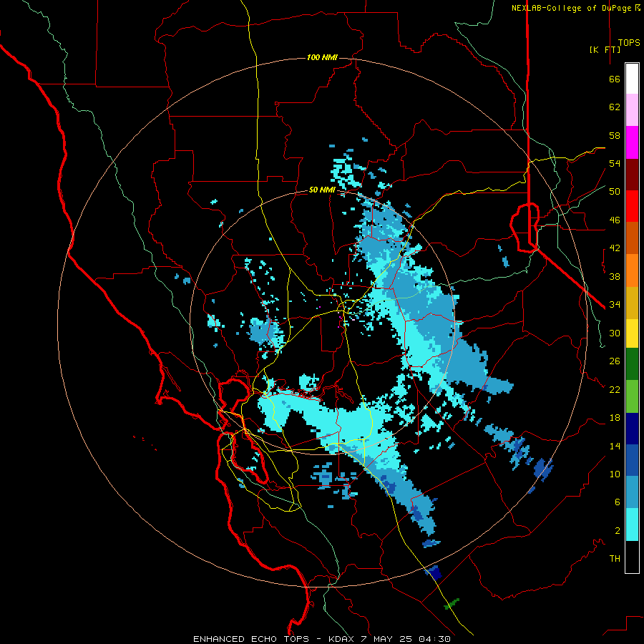The width and height of the screenshot is (644, 644).
Task: Click the dark orange 46 kft legend swatch
Action: pos(632,238)
